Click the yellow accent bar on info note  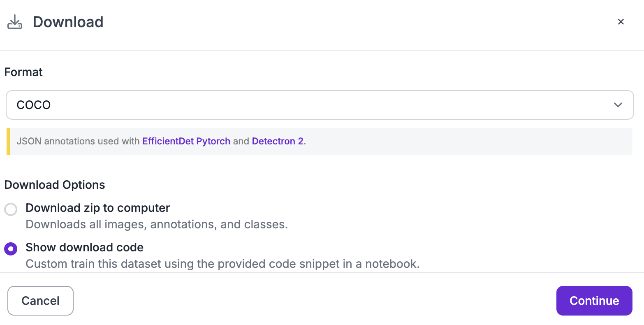coord(8,141)
